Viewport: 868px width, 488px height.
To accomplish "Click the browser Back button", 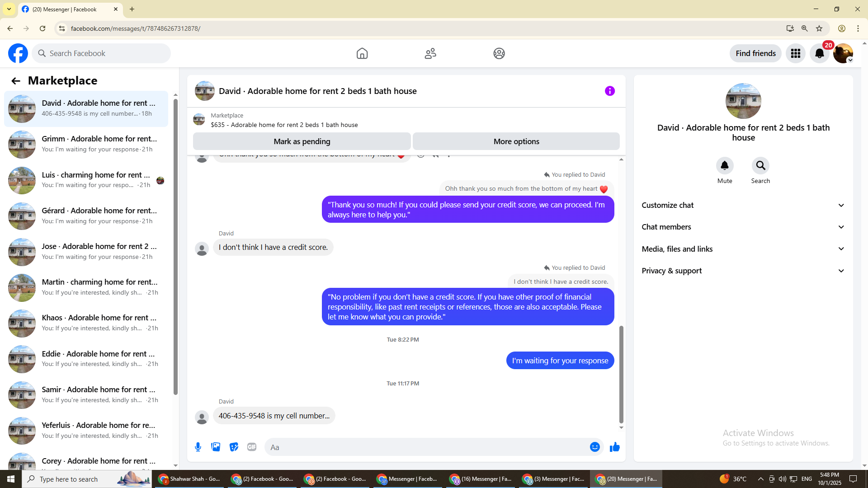I will (10, 28).
